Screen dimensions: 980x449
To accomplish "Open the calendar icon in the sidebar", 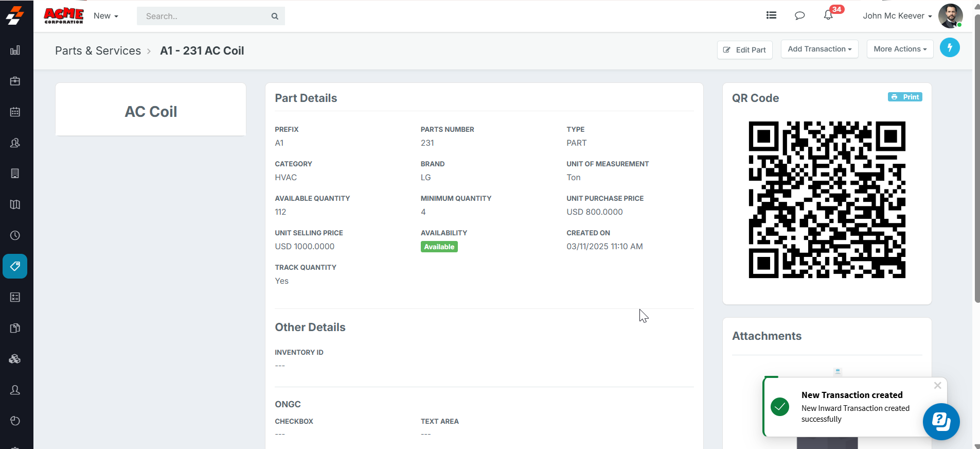I will tap(15, 112).
